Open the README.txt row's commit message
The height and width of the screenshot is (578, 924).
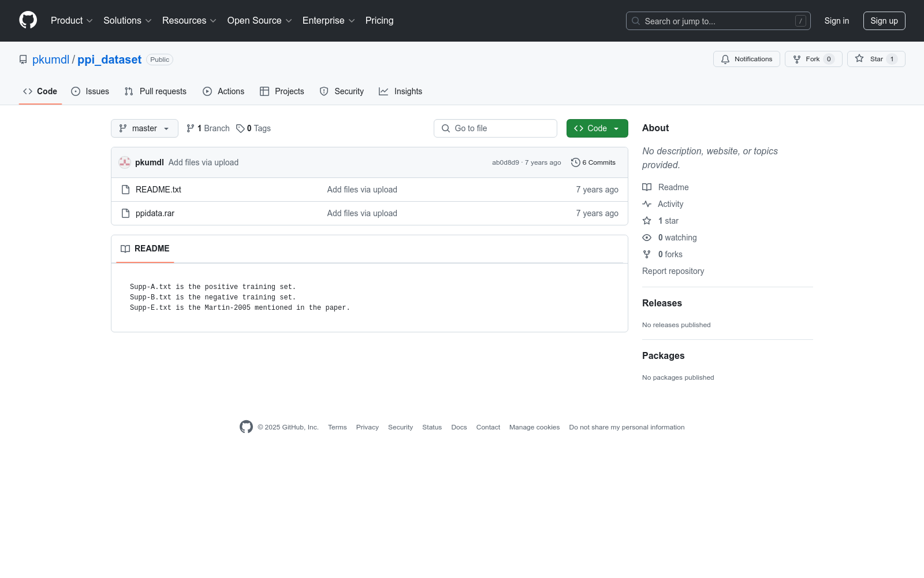pos(362,190)
